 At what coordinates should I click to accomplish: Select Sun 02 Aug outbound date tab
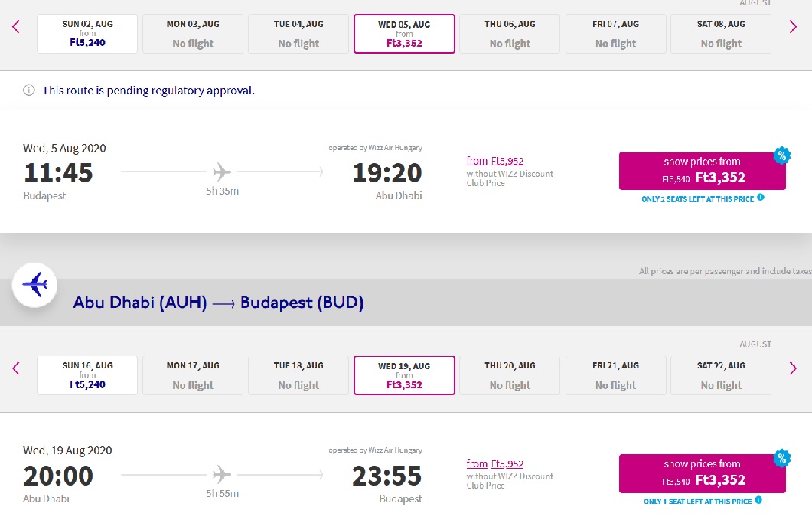pos(87,34)
